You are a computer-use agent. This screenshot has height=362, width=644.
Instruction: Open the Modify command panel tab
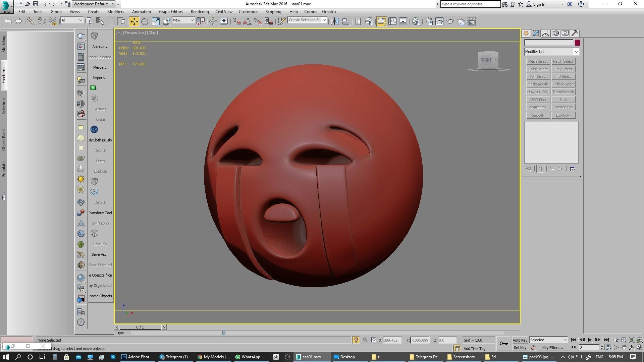click(x=536, y=33)
